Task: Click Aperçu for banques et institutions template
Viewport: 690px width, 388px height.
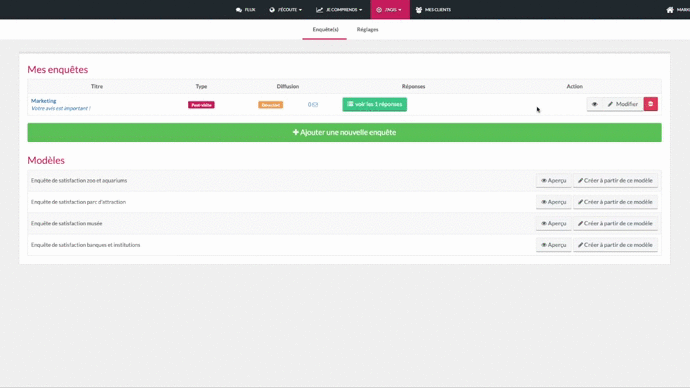Action: pyautogui.click(x=554, y=245)
